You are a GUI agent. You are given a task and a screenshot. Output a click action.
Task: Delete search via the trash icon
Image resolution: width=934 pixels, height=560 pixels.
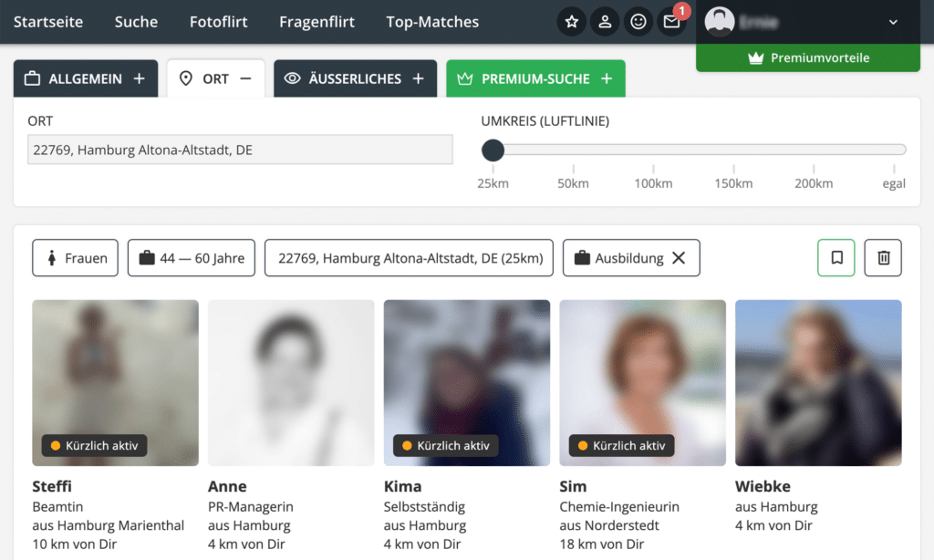click(x=882, y=257)
